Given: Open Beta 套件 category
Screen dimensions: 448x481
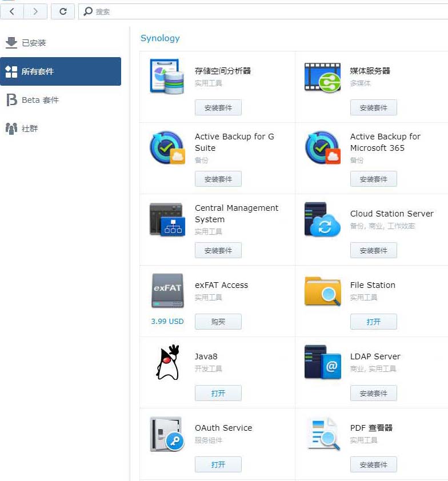Looking at the screenshot, I should point(61,100).
